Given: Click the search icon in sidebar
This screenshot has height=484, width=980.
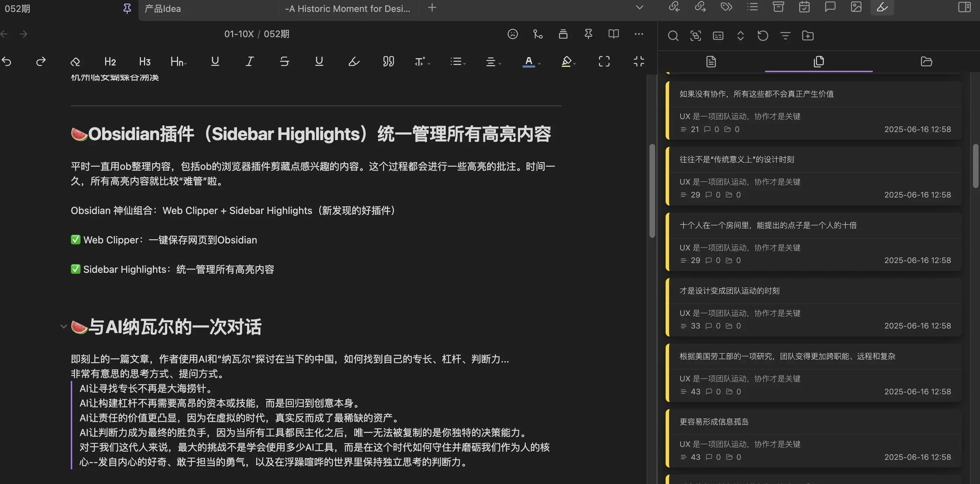Looking at the screenshot, I should coord(673,36).
